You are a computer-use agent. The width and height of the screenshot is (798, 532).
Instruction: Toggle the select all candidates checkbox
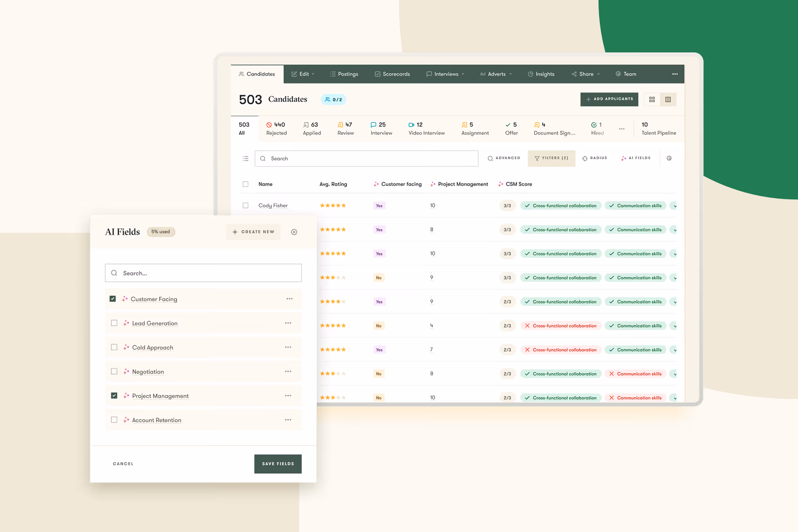[246, 184]
